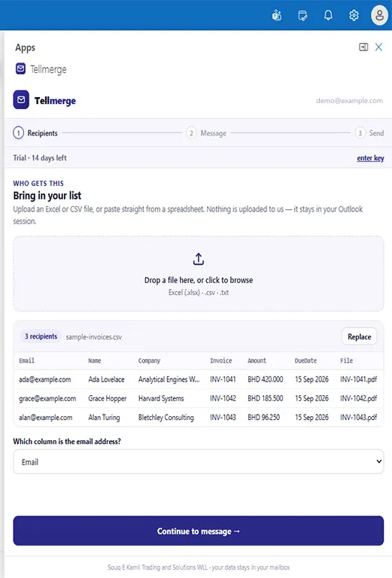Open the My Day notes icon

coord(302,16)
